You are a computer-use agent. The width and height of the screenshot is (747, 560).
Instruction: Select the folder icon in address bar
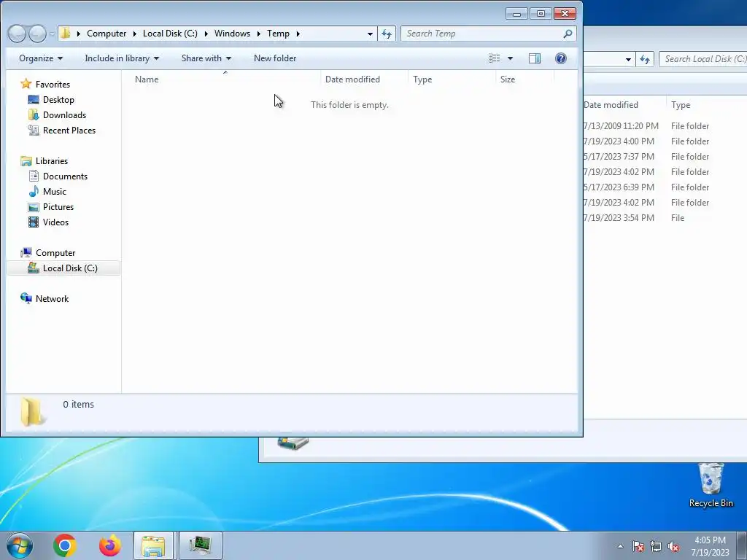click(66, 34)
